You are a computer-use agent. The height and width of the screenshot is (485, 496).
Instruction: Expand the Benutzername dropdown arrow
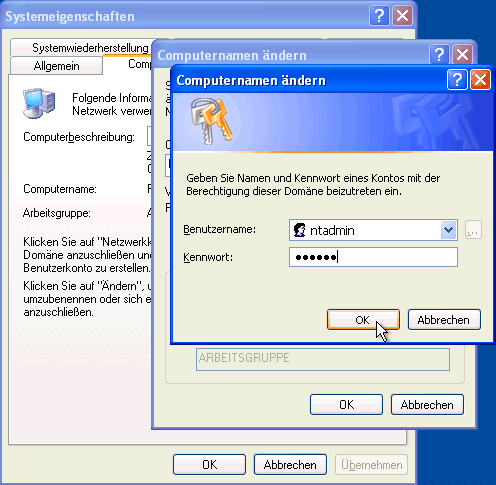[x=448, y=230]
